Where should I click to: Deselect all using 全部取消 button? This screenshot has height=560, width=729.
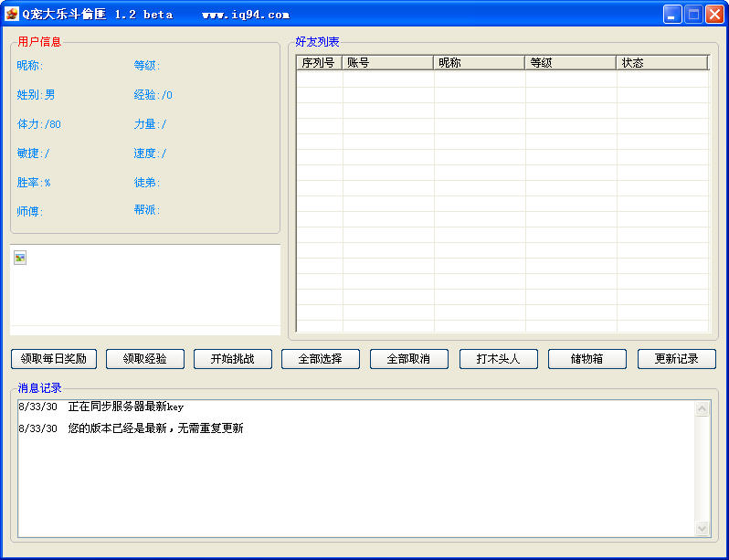[409, 359]
